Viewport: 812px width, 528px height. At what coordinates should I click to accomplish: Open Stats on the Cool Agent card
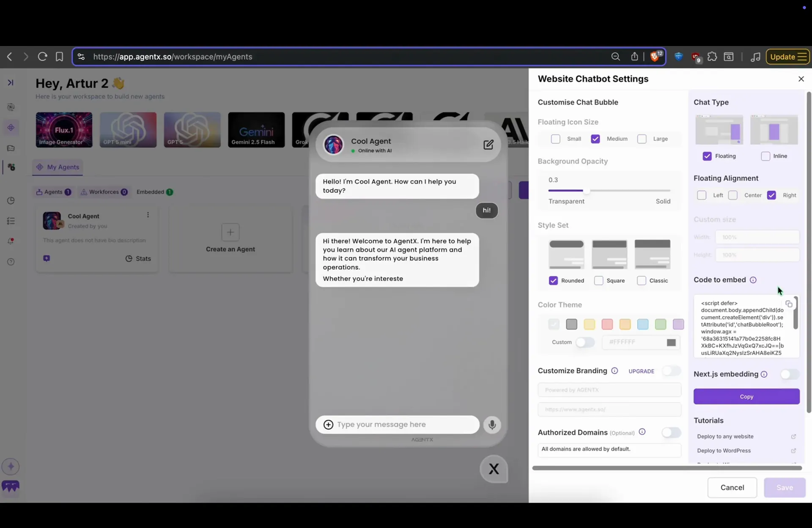pos(138,258)
